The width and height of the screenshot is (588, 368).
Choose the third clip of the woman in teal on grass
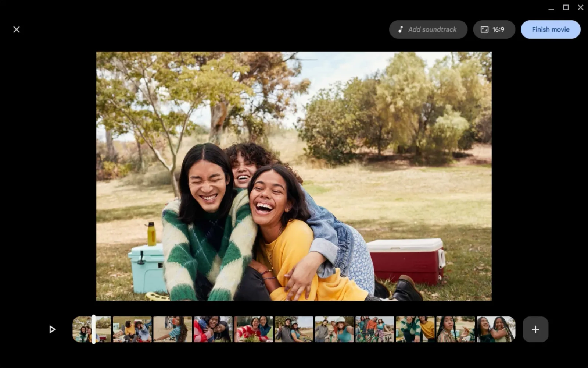[172, 329]
